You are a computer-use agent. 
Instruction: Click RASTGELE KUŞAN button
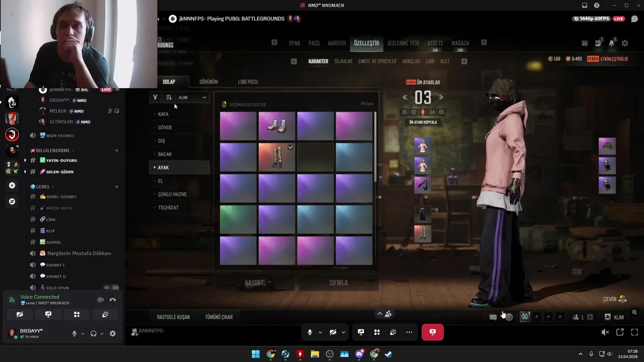click(173, 317)
